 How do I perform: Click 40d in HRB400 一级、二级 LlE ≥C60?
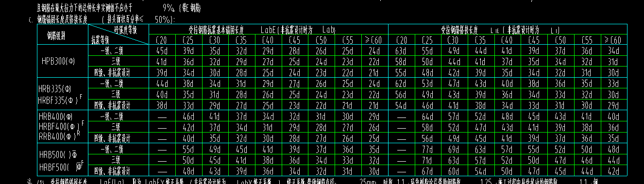(x=614, y=116)
